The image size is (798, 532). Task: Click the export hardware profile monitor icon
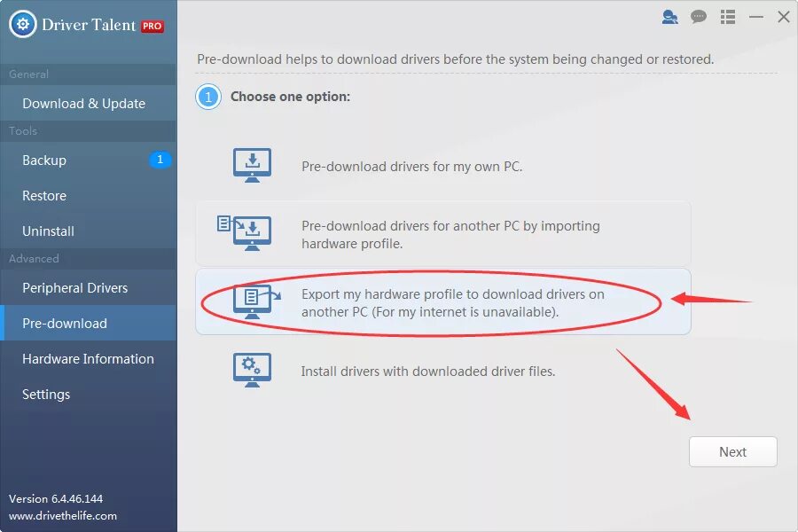click(x=256, y=301)
